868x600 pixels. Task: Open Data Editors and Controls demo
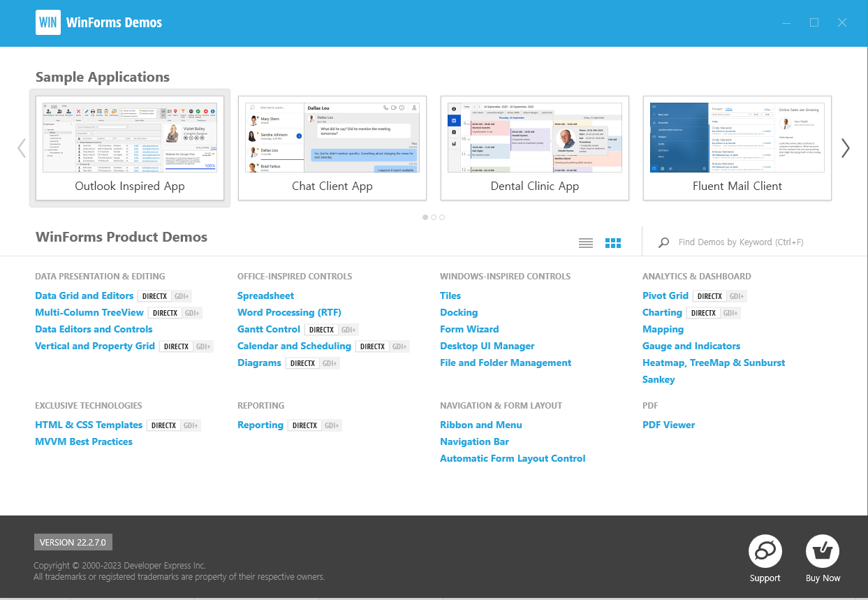[94, 329]
